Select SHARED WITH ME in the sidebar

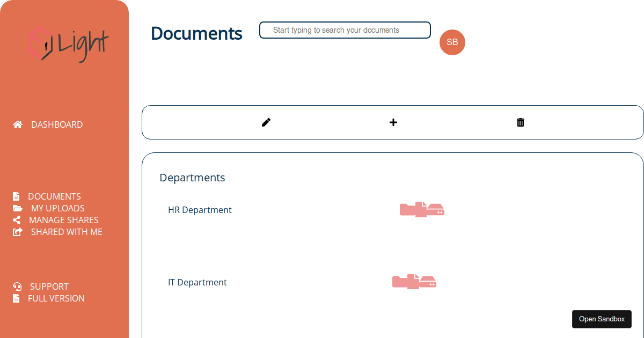click(x=67, y=232)
